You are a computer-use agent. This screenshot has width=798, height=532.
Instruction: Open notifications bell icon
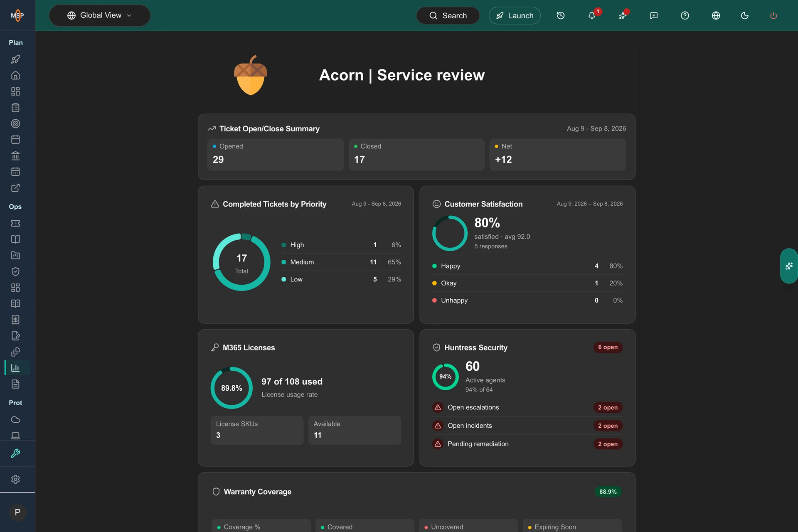point(592,15)
